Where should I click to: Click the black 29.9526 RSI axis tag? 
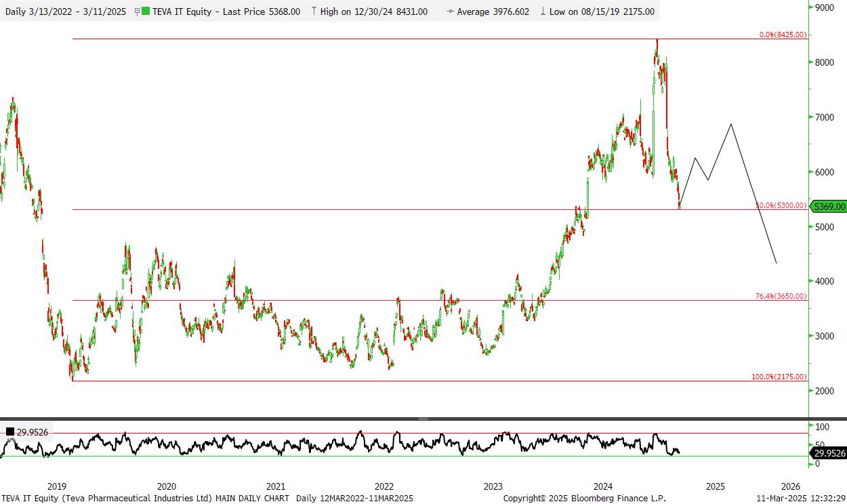click(x=829, y=453)
